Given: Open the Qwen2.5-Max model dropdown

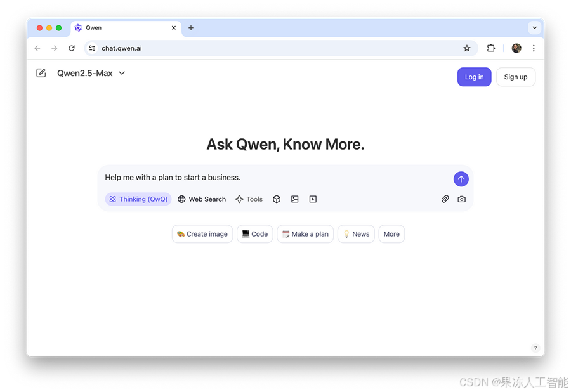Looking at the screenshot, I should point(91,73).
